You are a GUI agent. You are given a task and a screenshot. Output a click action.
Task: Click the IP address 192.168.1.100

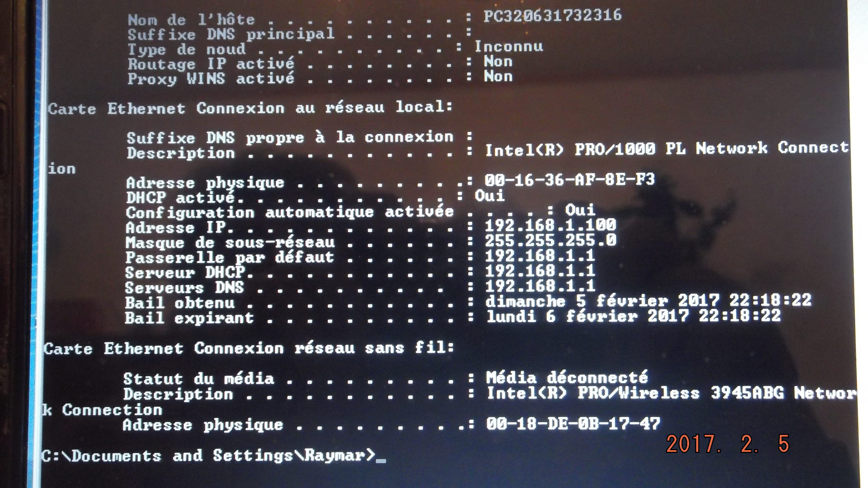click(x=551, y=225)
